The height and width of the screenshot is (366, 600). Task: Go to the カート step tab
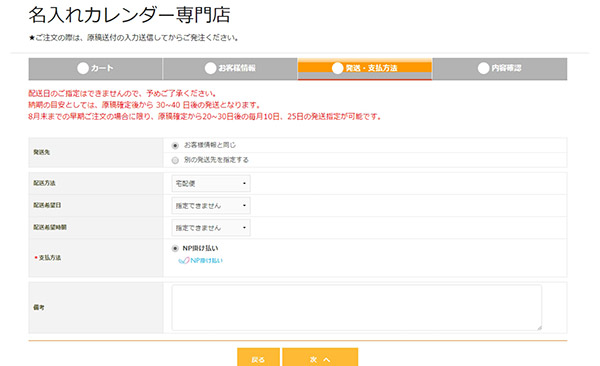point(95,69)
